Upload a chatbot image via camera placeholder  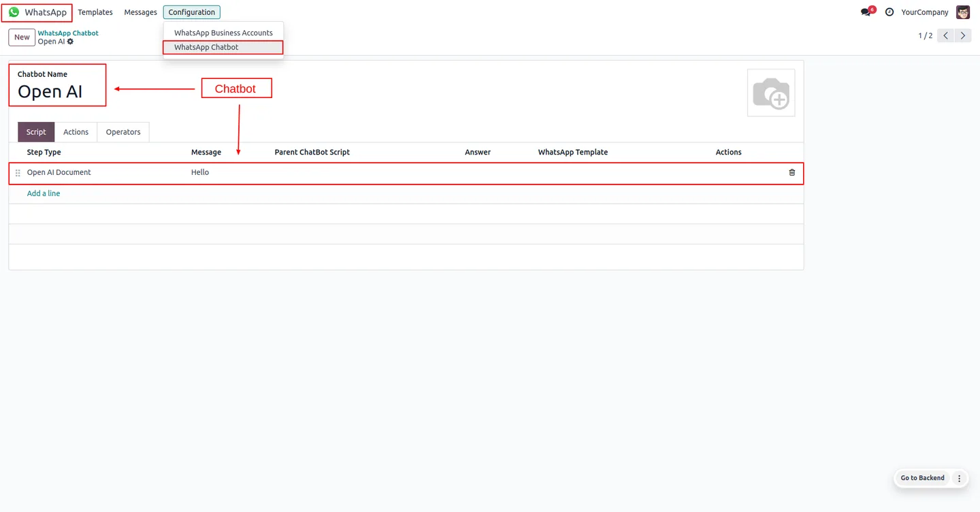[771, 93]
